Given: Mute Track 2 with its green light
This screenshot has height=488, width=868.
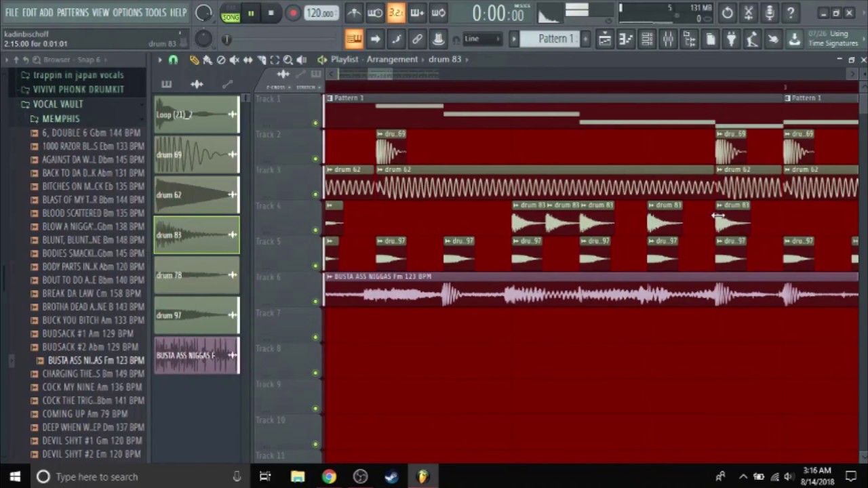Looking at the screenshot, I should tap(315, 159).
